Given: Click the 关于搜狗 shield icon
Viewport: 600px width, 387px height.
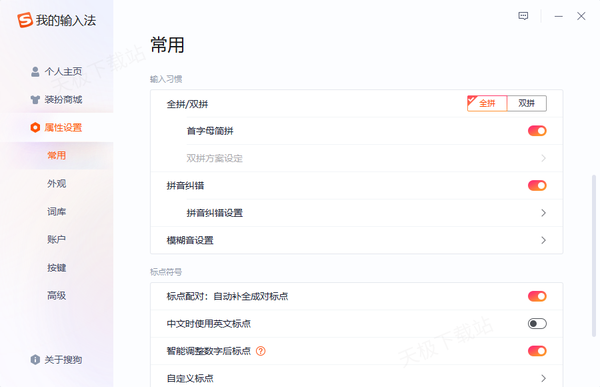Looking at the screenshot, I should pyautogui.click(x=35, y=360).
